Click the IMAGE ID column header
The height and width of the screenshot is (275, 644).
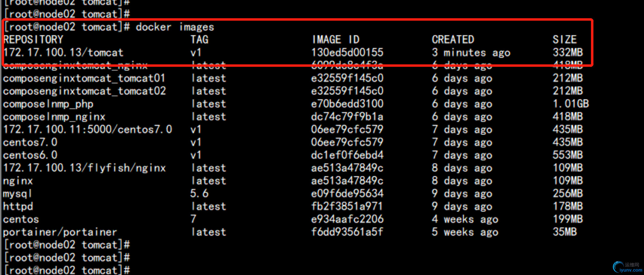coord(336,40)
